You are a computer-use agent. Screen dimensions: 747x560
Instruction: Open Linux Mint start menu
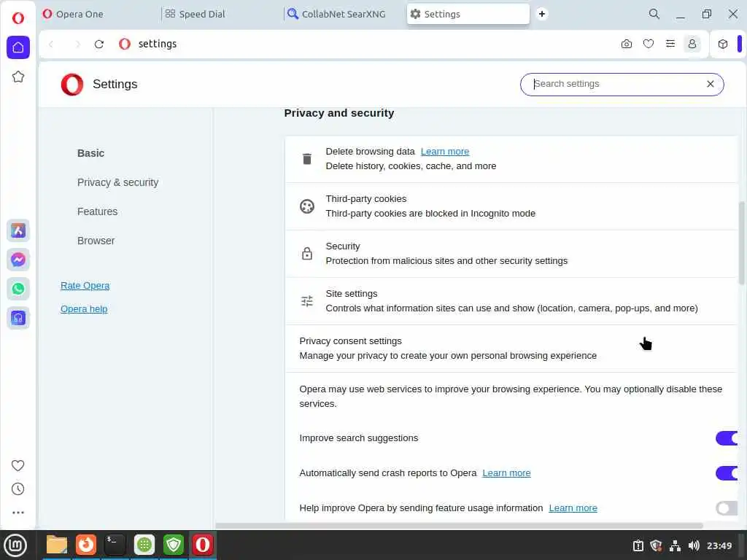[x=15, y=545]
